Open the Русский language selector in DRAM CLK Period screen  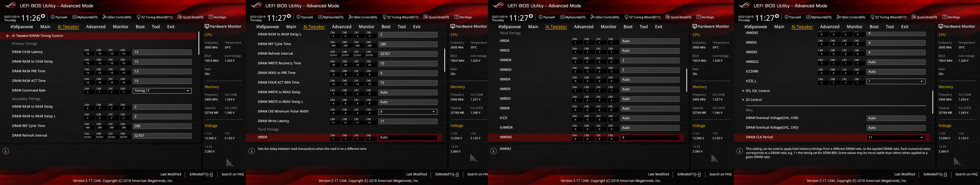pyautogui.click(x=793, y=17)
